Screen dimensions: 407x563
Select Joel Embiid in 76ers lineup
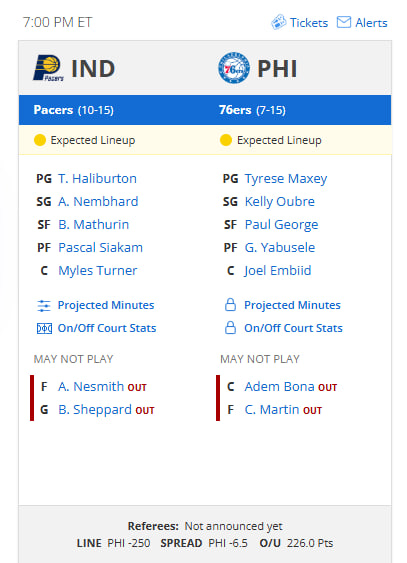coord(278,271)
